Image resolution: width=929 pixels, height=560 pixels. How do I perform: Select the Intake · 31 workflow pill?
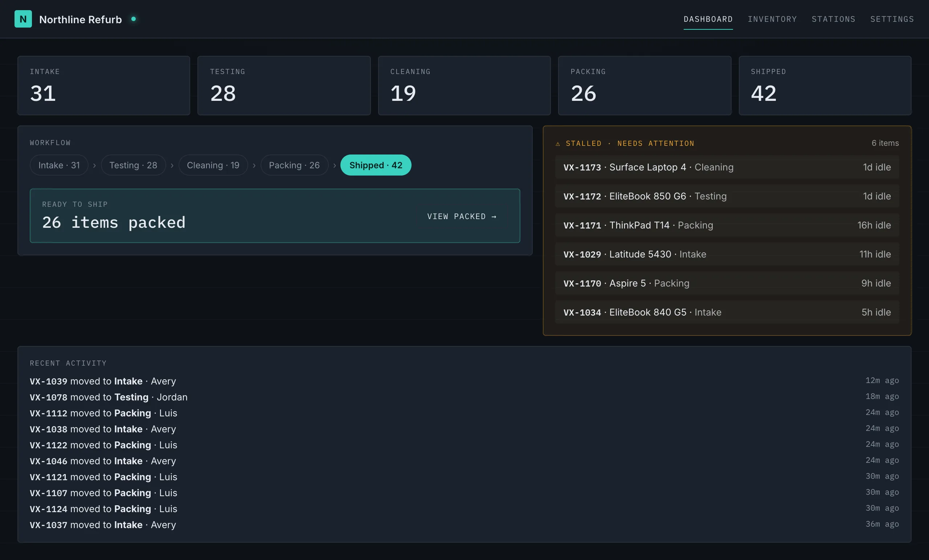point(59,165)
